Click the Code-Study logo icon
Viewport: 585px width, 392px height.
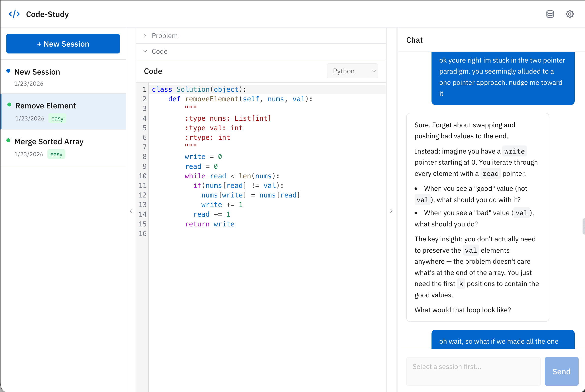coord(14,14)
